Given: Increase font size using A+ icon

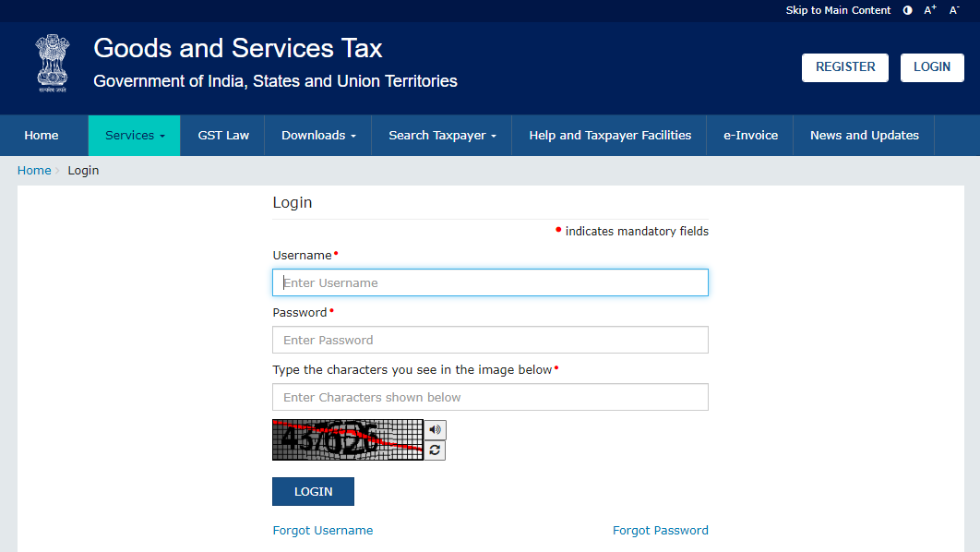Looking at the screenshot, I should tap(928, 9).
